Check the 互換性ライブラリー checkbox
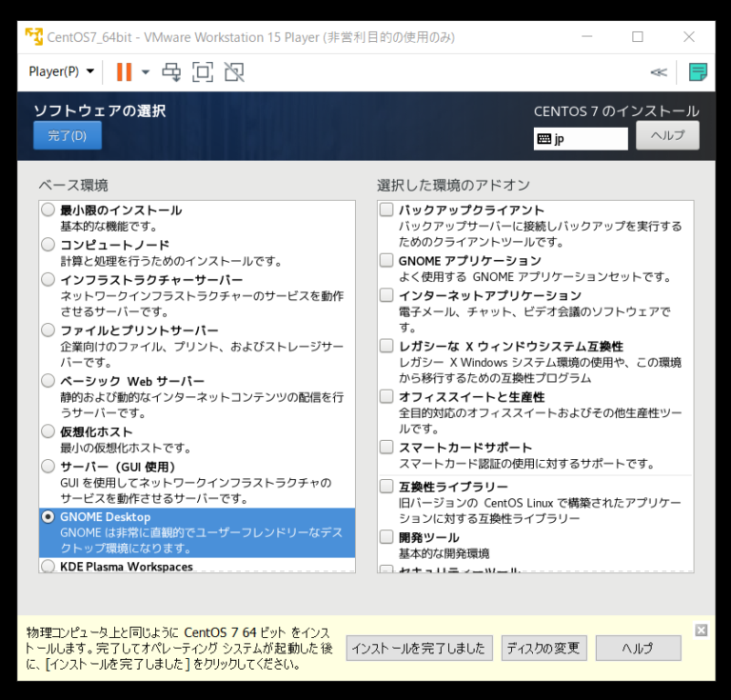Image resolution: width=731 pixels, height=700 pixels. [x=386, y=487]
